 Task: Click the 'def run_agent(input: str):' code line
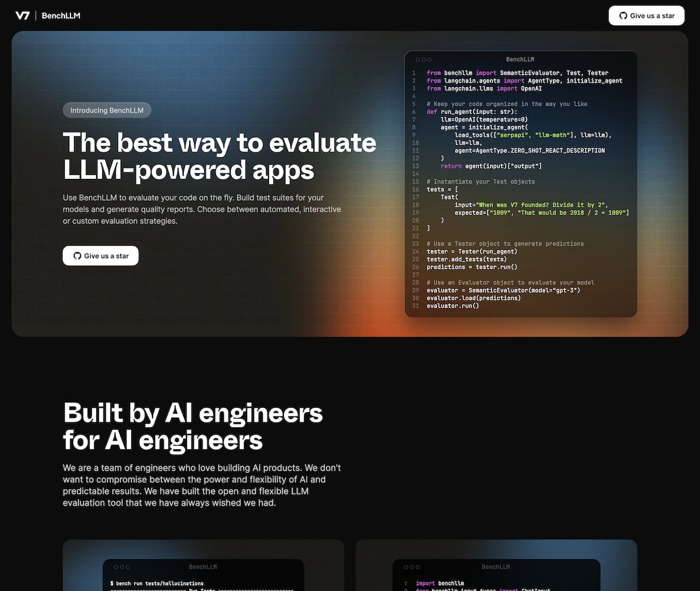471,112
